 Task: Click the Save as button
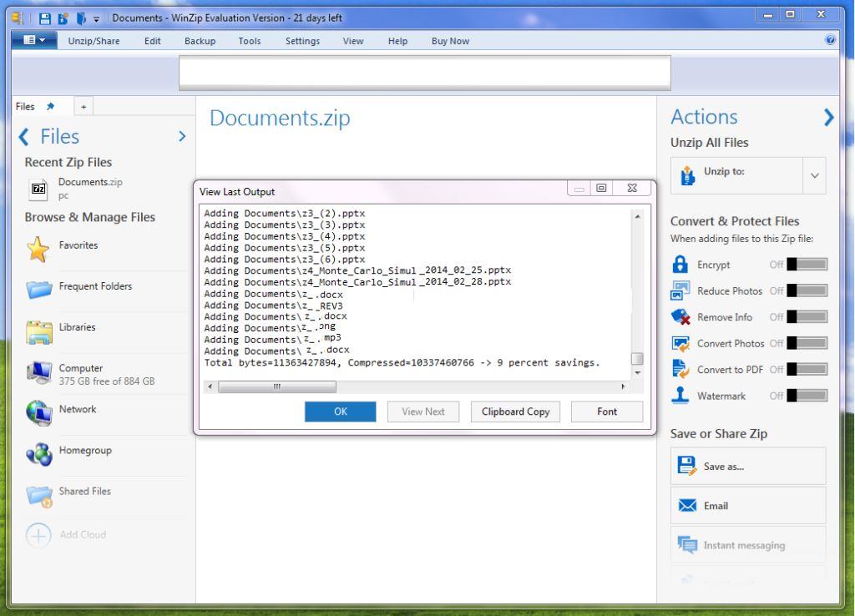pyautogui.click(x=748, y=466)
